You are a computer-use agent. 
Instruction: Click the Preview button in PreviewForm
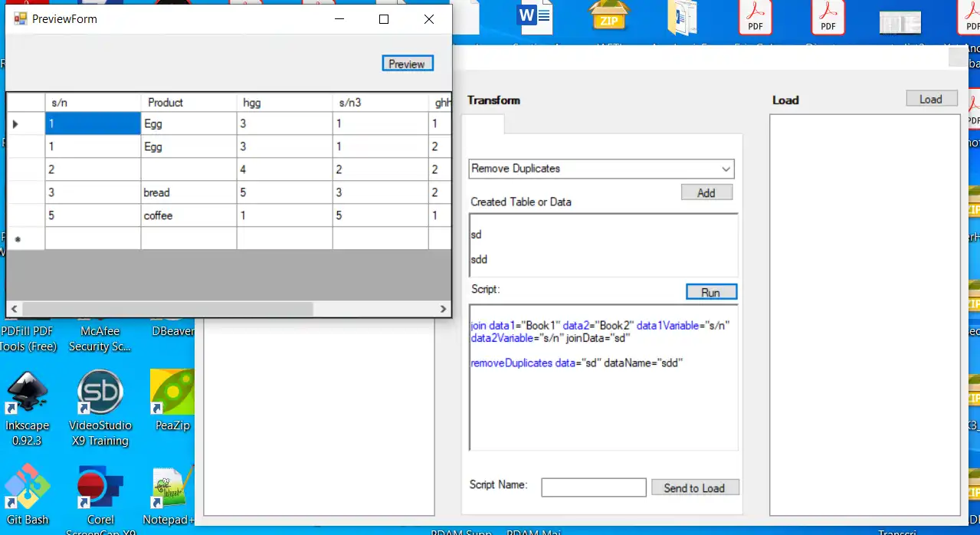point(408,64)
